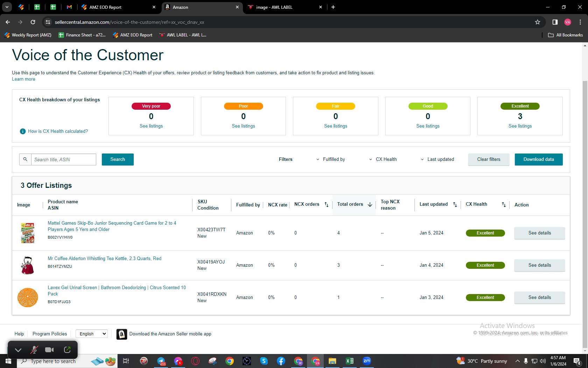
Task: Toggle the camera in meeting controls
Action: point(49,350)
